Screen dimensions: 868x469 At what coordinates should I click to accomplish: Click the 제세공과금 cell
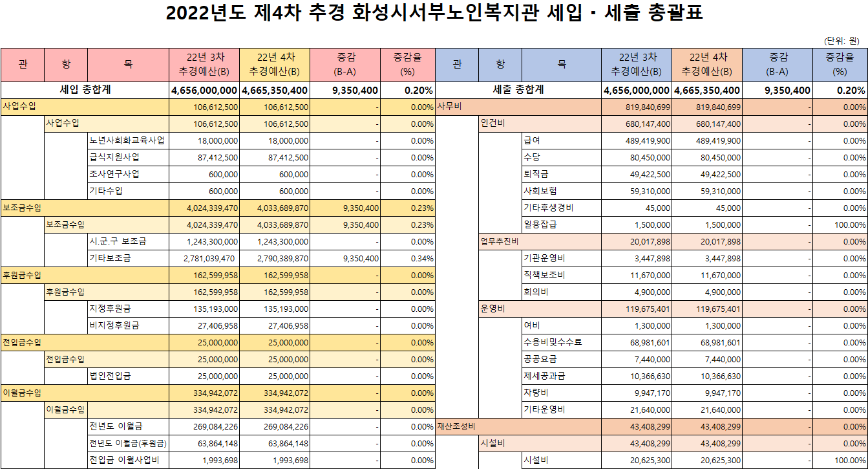544,376
